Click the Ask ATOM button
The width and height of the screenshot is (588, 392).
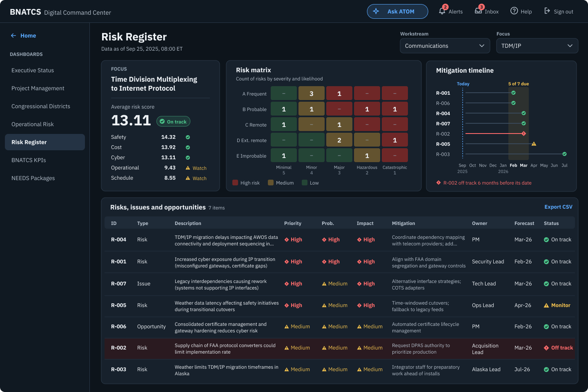point(397,11)
